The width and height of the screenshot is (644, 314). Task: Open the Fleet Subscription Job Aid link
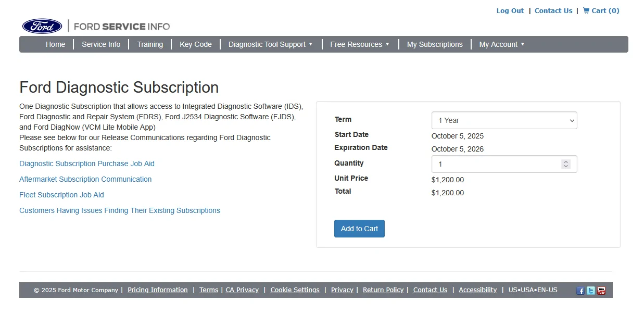pos(61,195)
